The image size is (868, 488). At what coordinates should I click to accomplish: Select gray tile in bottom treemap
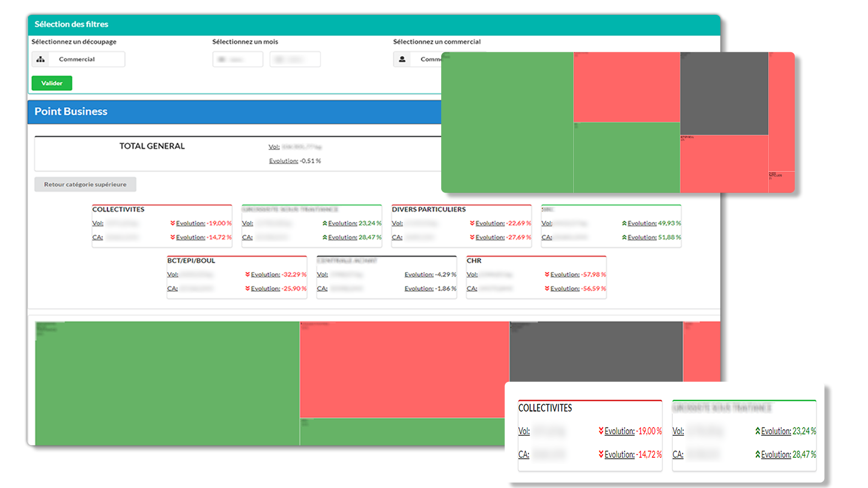tap(596, 352)
